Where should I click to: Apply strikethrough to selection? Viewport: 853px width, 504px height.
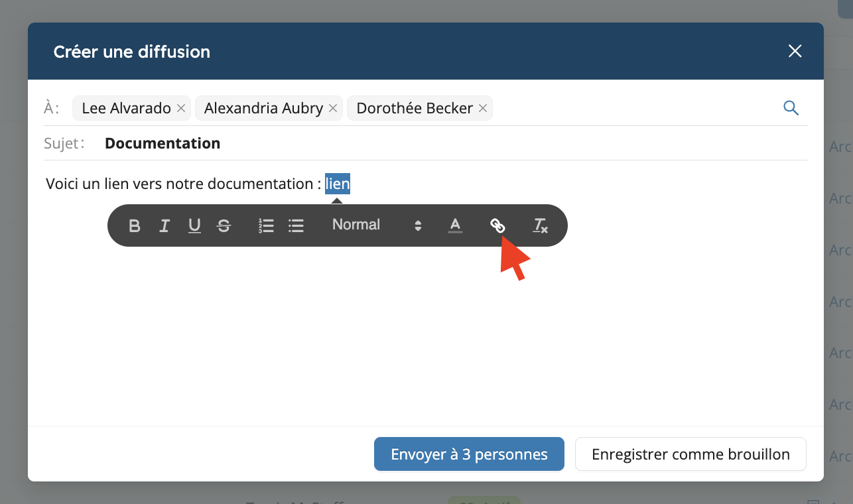(x=224, y=226)
